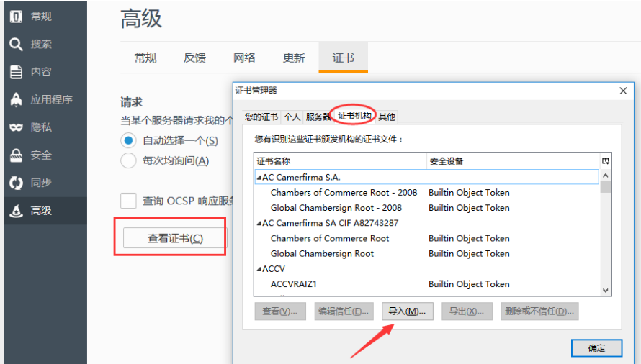This screenshot has height=364, width=641.
Task: Open the 同步 sync icon in sidebar
Action: click(x=16, y=183)
